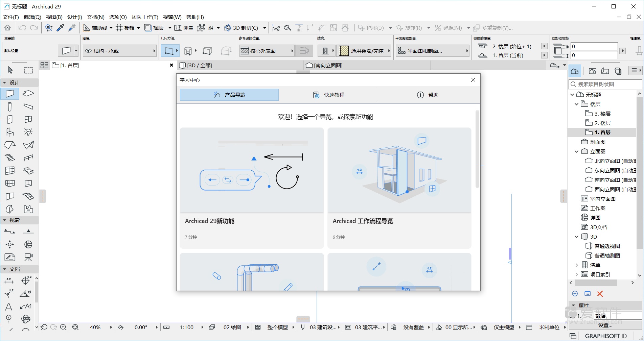Image resolution: width=644 pixels, height=341 pixels.
Task: Select the Curtain Wall tool
Action: tap(10, 171)
